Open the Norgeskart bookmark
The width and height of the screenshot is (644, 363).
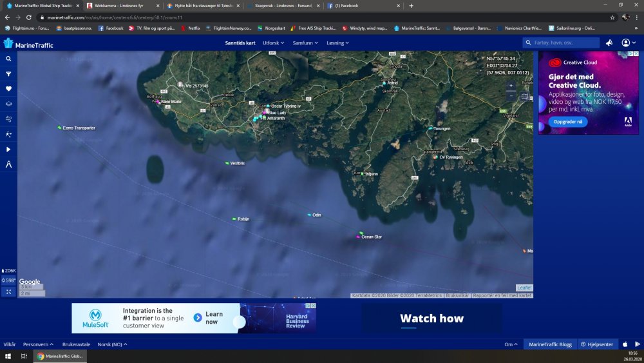[x=272, y=28]
